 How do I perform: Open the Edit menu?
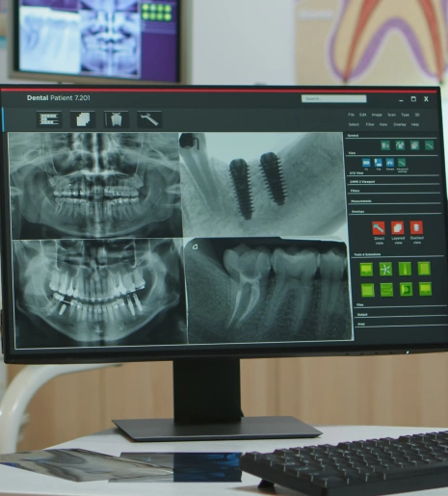pos(362,115)
